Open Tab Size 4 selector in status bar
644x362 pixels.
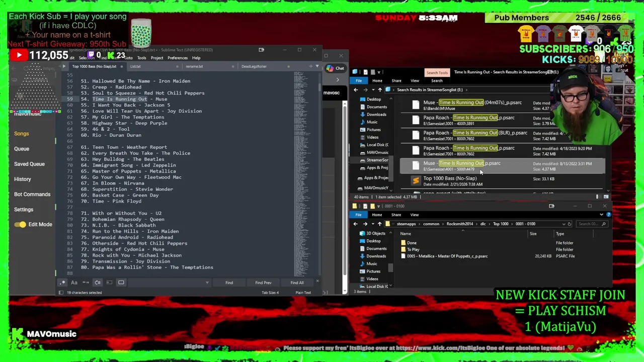tap(270, 293)
